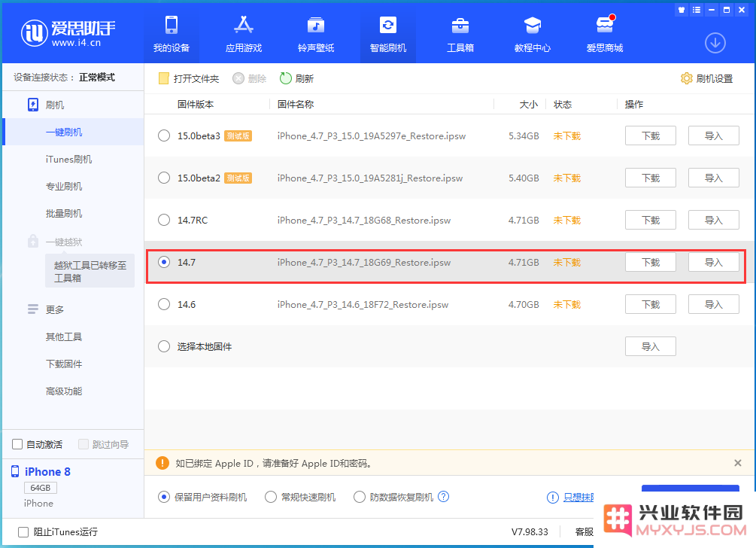Switch to 智能刷机 smart flash tab
The width and height of the screenshot is (756, 548).
pos(388,35)
